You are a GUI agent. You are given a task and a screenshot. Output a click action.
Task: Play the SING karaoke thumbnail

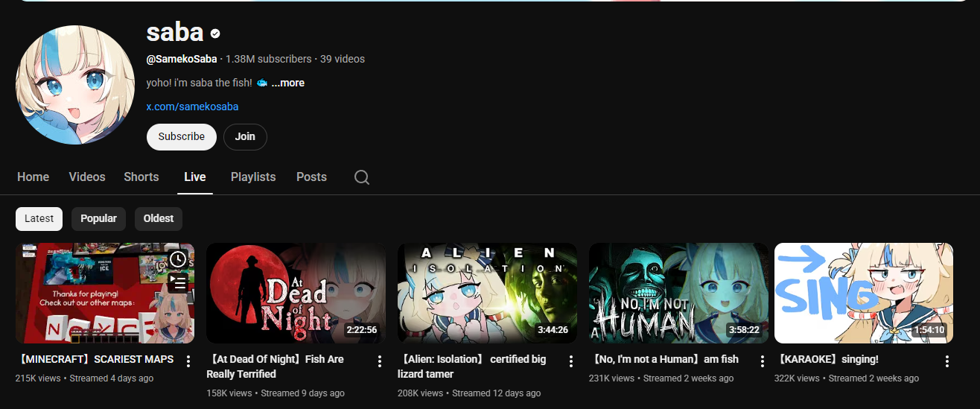click(x=864, y=293)
